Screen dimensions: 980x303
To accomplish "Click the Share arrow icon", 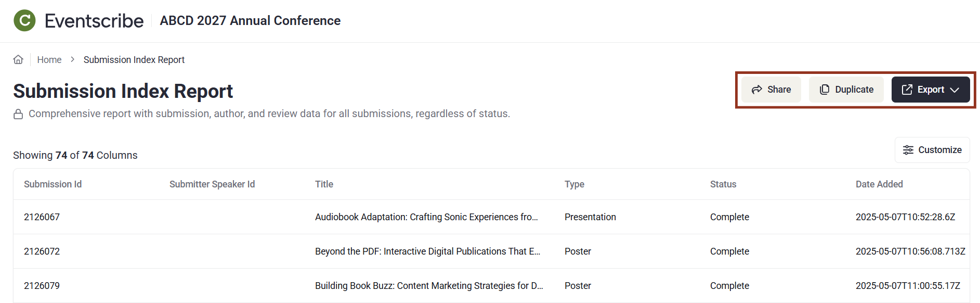I will pyautogui.click(x=757, y=90).
